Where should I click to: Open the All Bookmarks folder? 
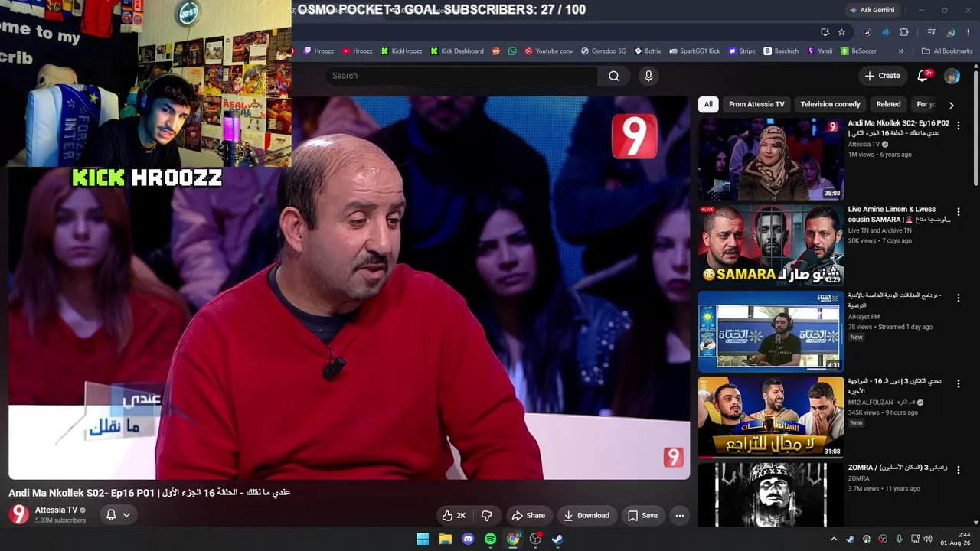tap(947, 51)
